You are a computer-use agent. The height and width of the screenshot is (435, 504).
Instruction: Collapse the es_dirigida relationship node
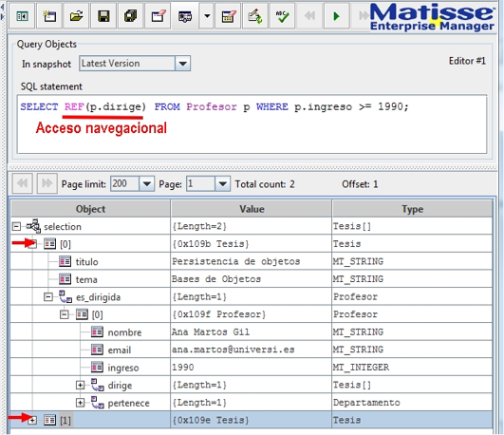pos(47,296)
